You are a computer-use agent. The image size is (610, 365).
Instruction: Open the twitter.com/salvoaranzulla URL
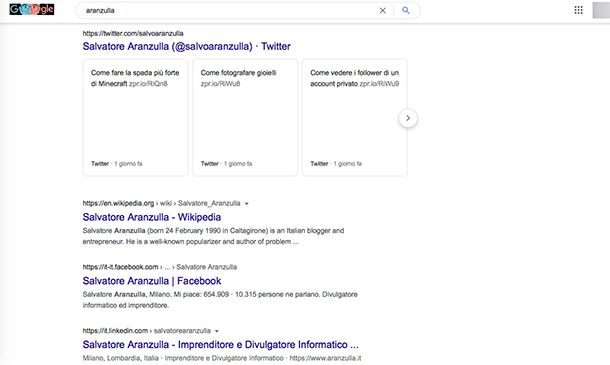(x=133, y=33)
